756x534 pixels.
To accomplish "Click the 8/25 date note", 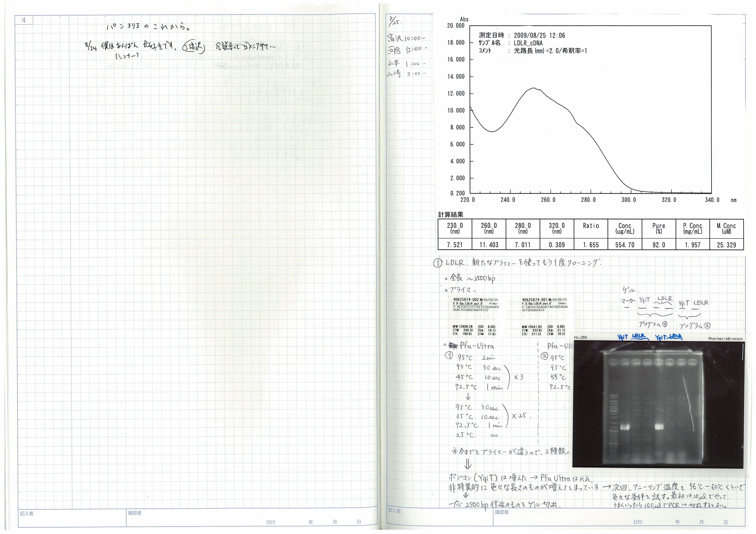I will pos(393,22).
